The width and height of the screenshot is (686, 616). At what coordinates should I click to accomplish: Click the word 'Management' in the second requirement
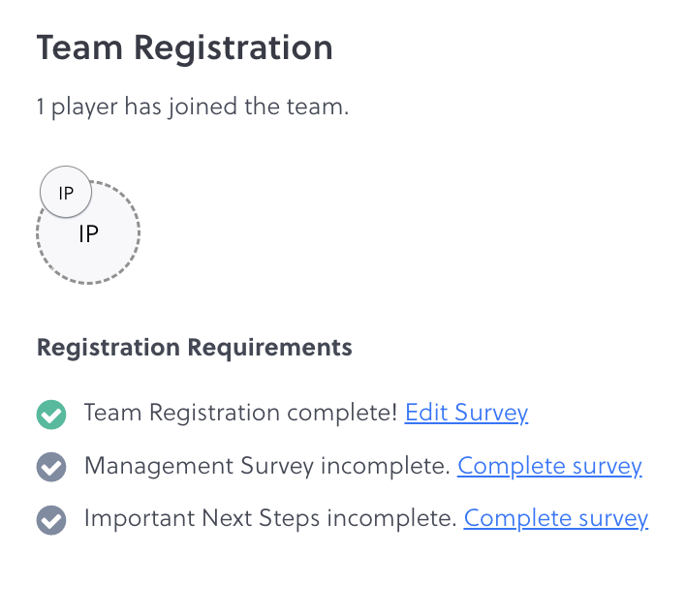(146, 466)
